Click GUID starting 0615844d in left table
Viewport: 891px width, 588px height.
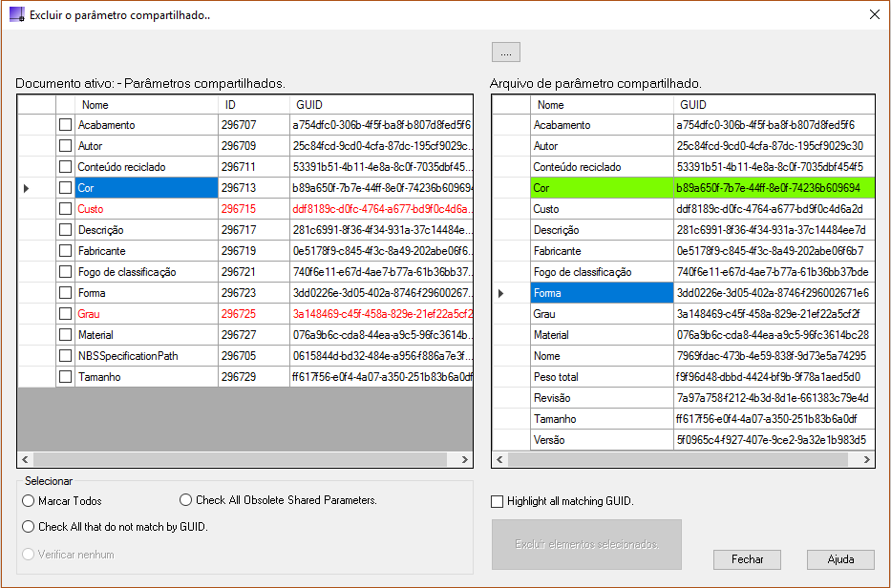point(381,356)
